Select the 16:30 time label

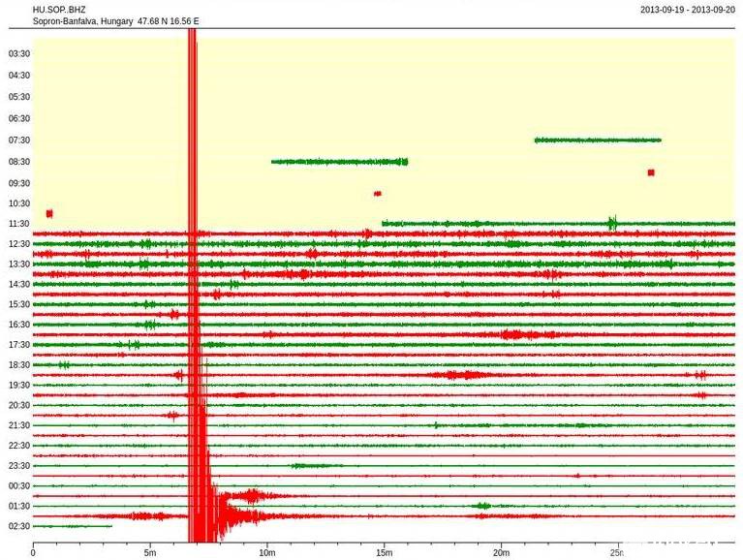pyautogui.click(x=19, y=325)
